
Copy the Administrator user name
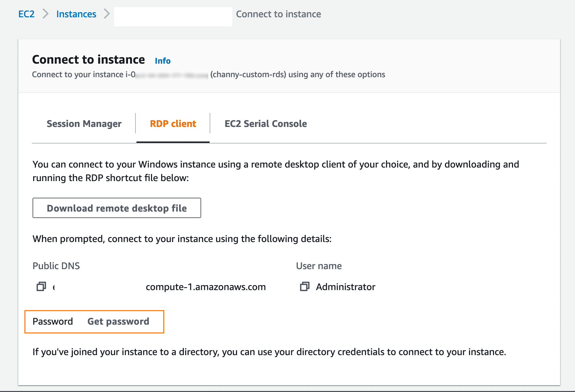coord(305,287)
